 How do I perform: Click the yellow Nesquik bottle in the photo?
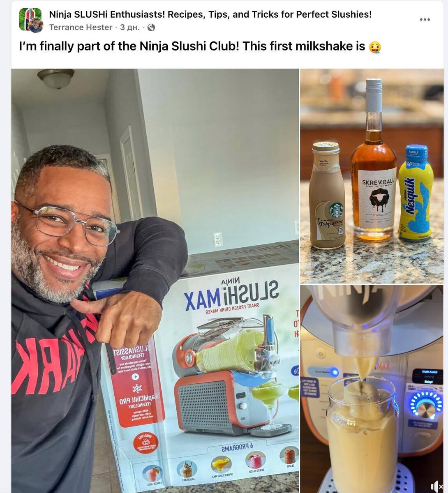pyautogui.click(x=416, y=192)
